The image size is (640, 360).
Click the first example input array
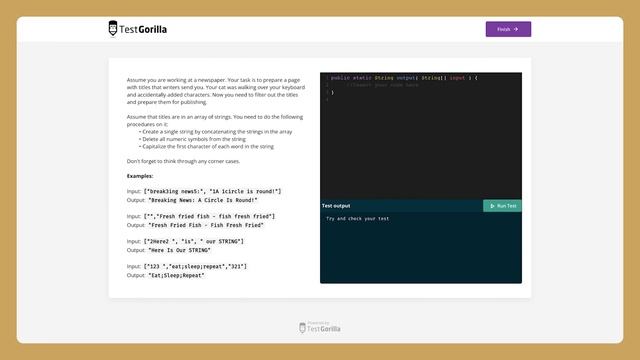tap(212, 191)
